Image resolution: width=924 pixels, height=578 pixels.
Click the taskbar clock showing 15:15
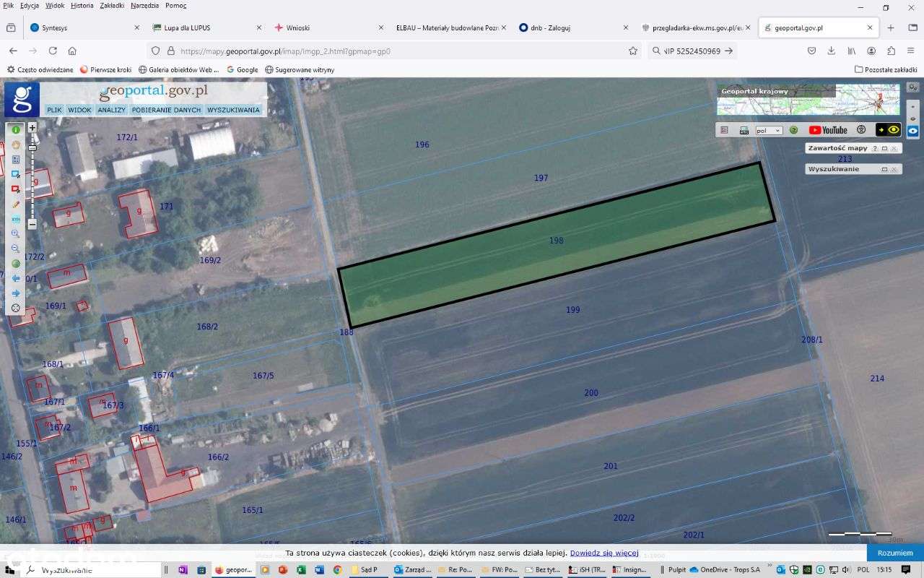[884, 570]
